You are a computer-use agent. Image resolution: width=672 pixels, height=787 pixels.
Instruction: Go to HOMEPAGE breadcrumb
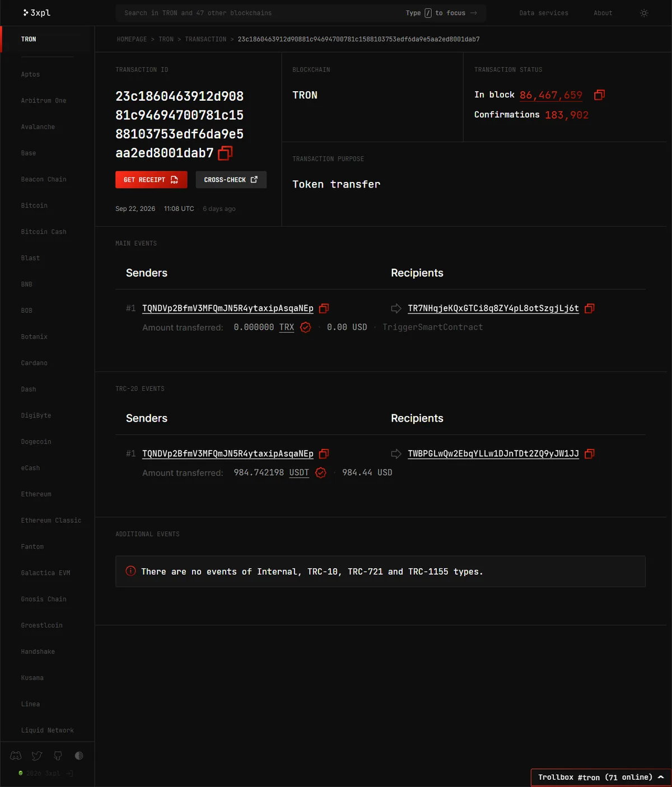pos(132,39)
